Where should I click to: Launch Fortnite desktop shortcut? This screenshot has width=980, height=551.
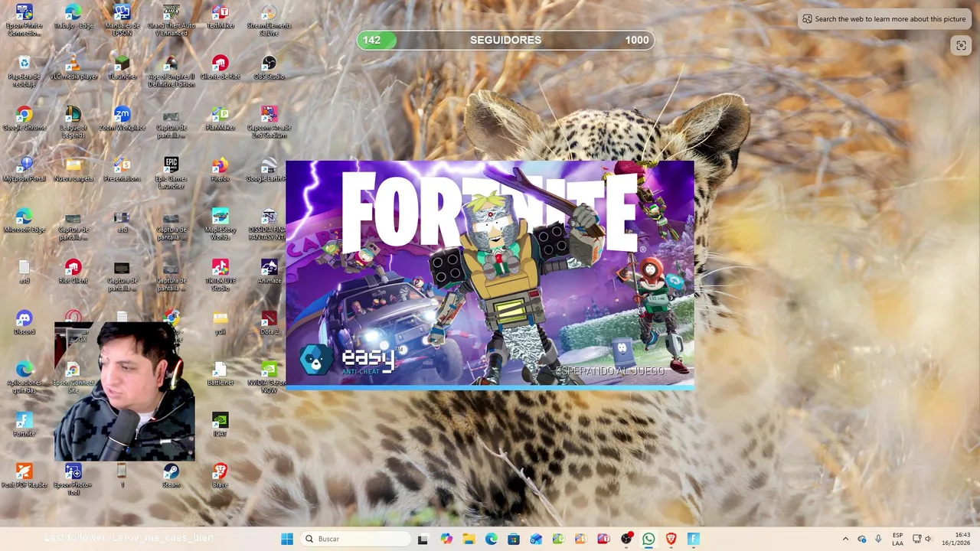pyautogui.click(x=24, y=425)
